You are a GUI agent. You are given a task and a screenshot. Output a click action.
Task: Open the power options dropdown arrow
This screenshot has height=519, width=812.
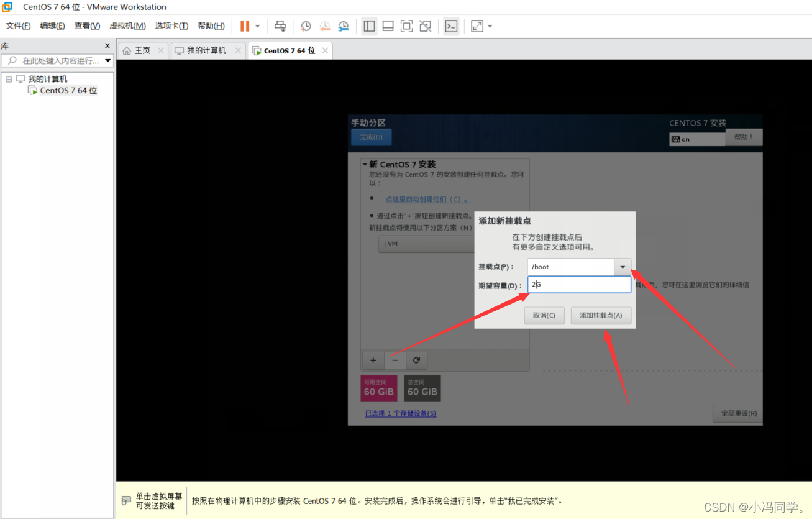258,26
